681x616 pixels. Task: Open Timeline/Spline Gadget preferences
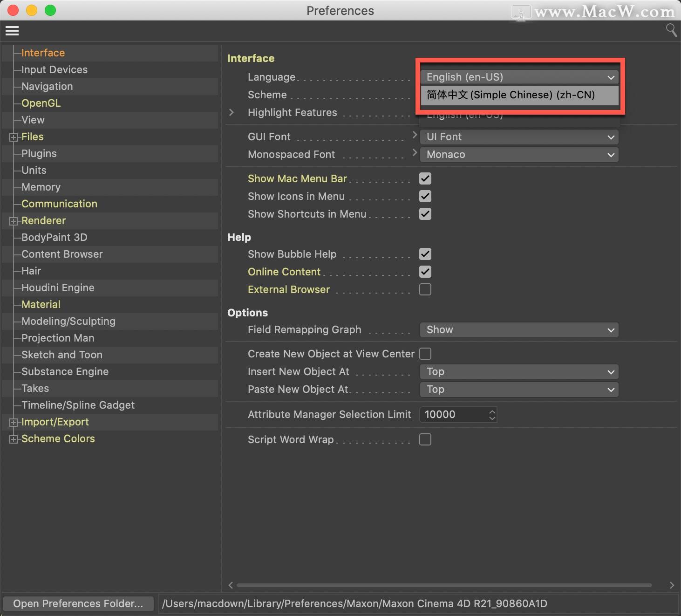(78, 405)
